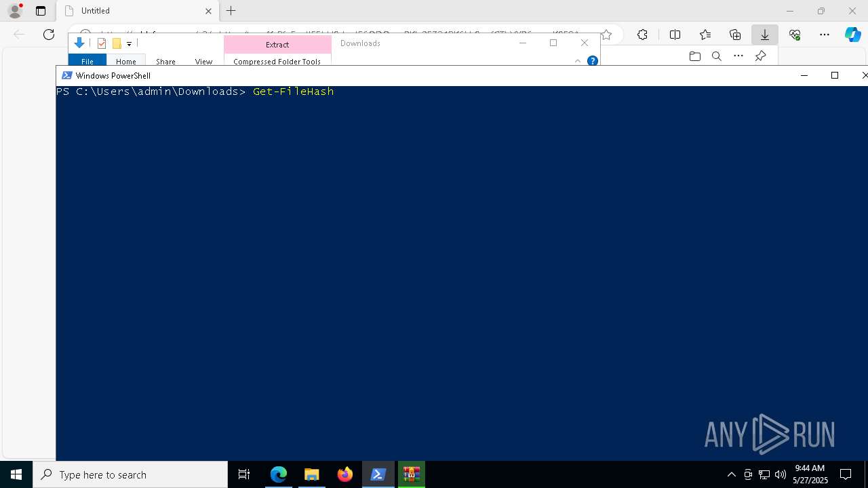Click PowerShell prompt path text
This screenshot has height=488, width=868.
tap(151, 91)
